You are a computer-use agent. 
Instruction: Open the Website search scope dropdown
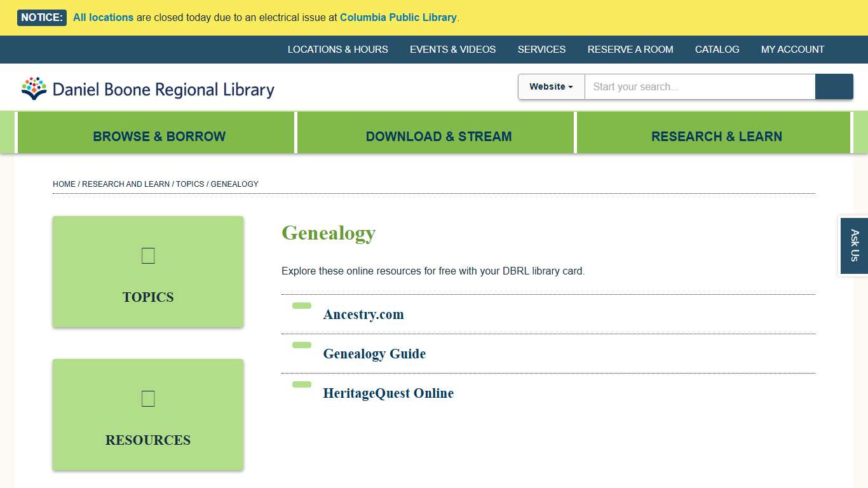coord(550,86)
